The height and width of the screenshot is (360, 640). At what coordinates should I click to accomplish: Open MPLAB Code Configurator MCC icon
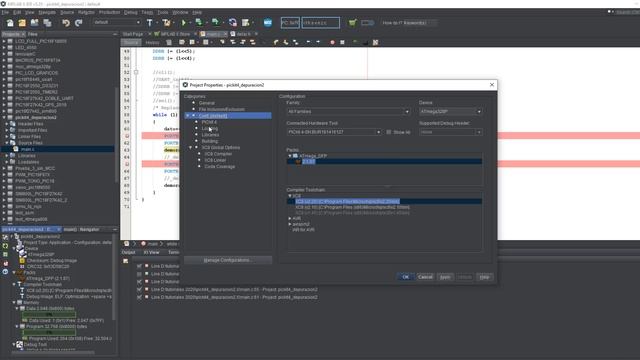268,23
